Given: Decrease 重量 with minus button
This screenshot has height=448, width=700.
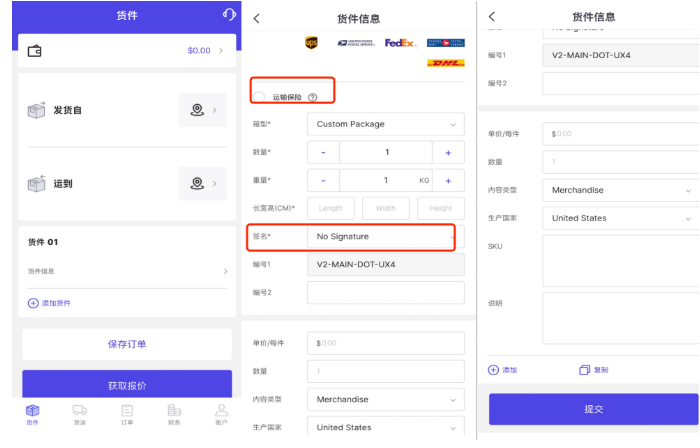Looking at the screenshot, I should 323,181.
